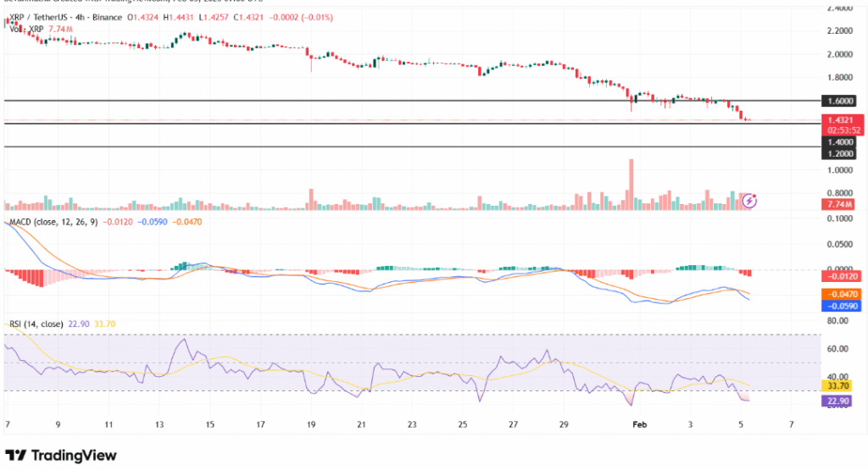Click the TradingView logo

tap(61, 455)
